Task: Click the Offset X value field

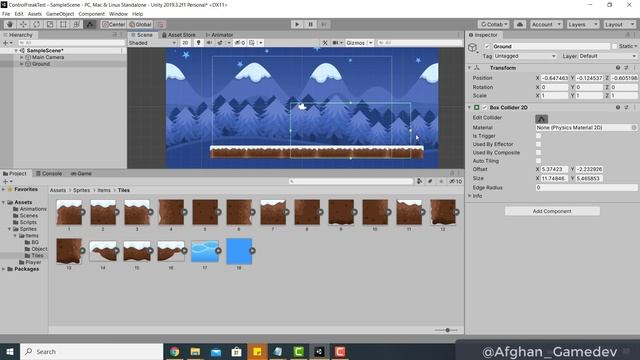Action: coord(554,169)
